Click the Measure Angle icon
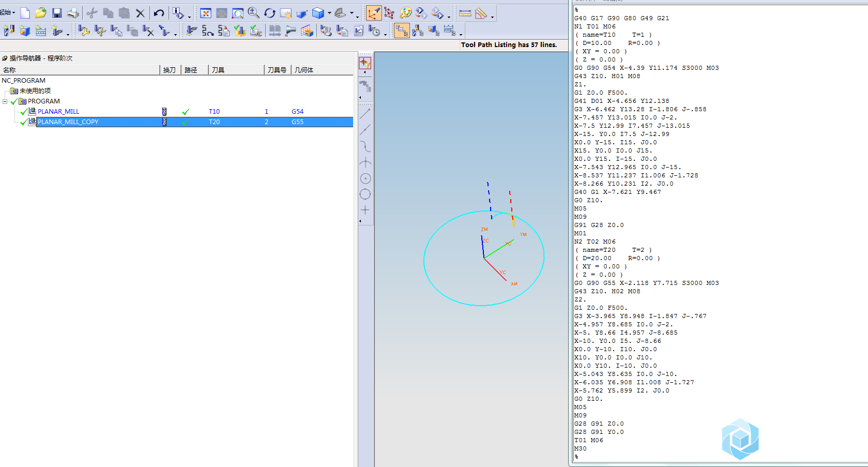 481,13
